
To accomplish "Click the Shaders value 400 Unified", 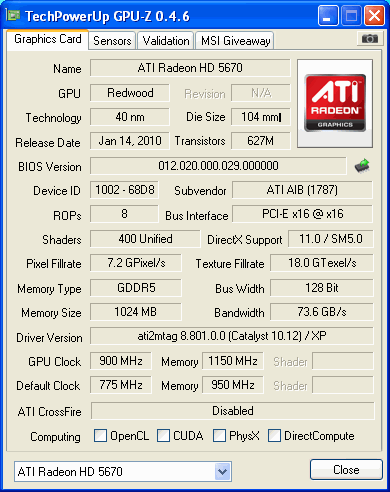I will pos(145,239).
